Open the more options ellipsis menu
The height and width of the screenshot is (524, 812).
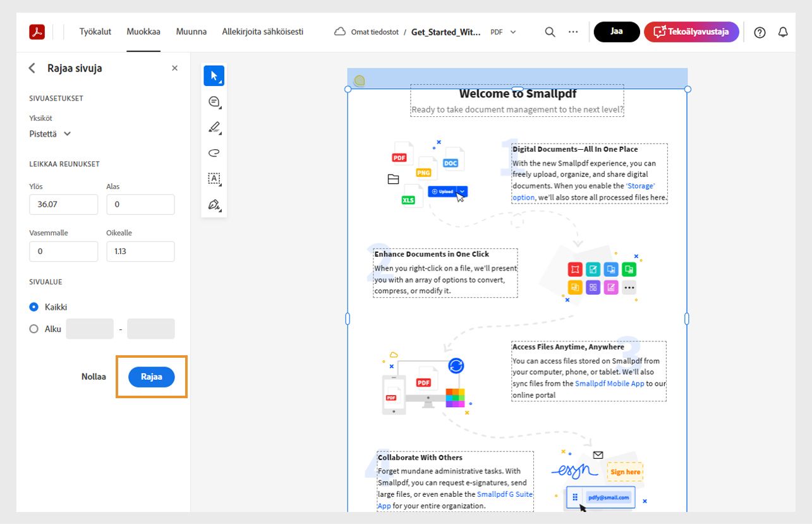tap(573, 32)
